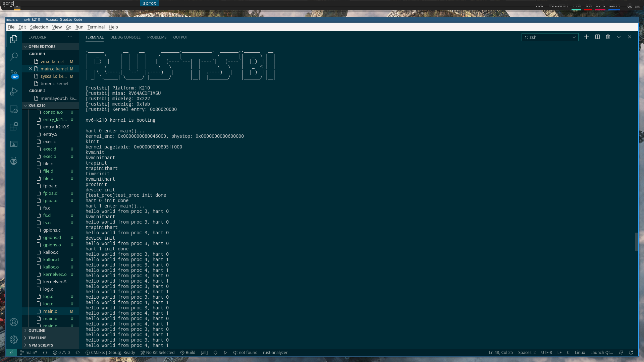The height and width of the screenshot is (362, 644).
Task: Toggle visibility of main.c kernel file
Action: 30,68
